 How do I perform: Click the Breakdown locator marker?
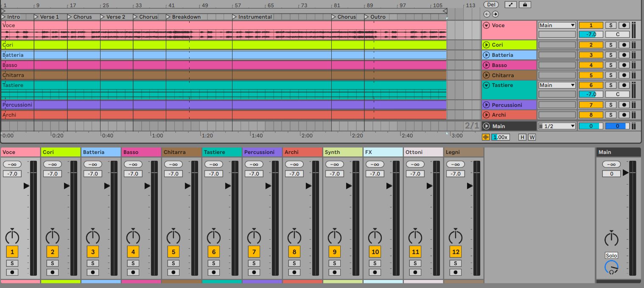pyautogui.click(x=169, y=17)
